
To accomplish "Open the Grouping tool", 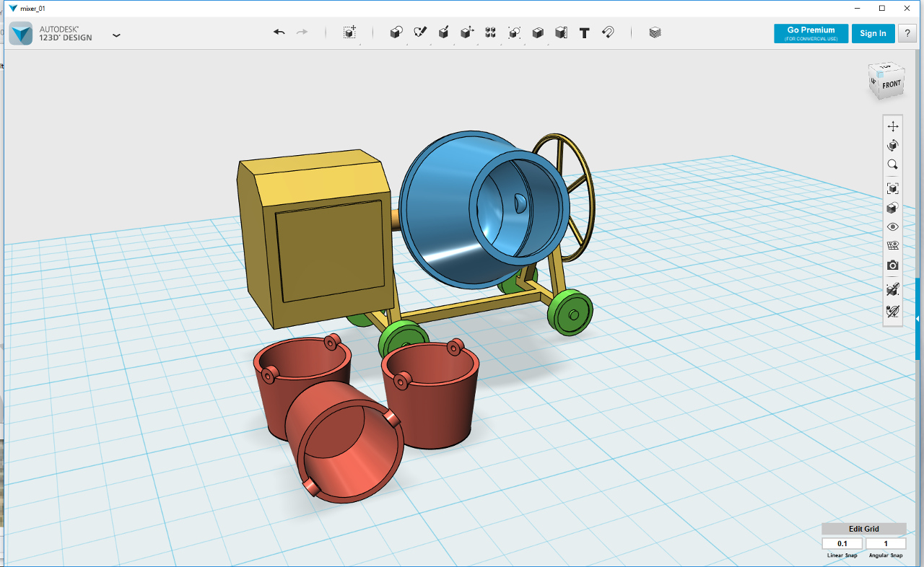I will (514, 32).
